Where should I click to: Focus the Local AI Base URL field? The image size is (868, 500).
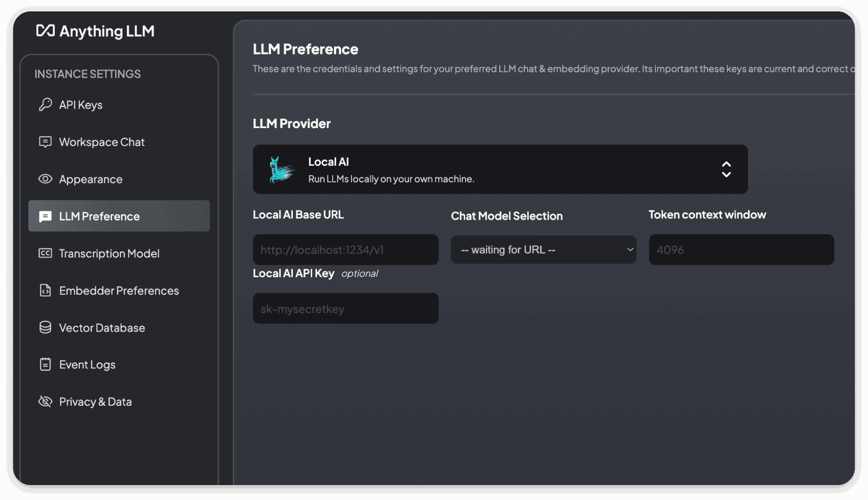[x=345, y=250]
